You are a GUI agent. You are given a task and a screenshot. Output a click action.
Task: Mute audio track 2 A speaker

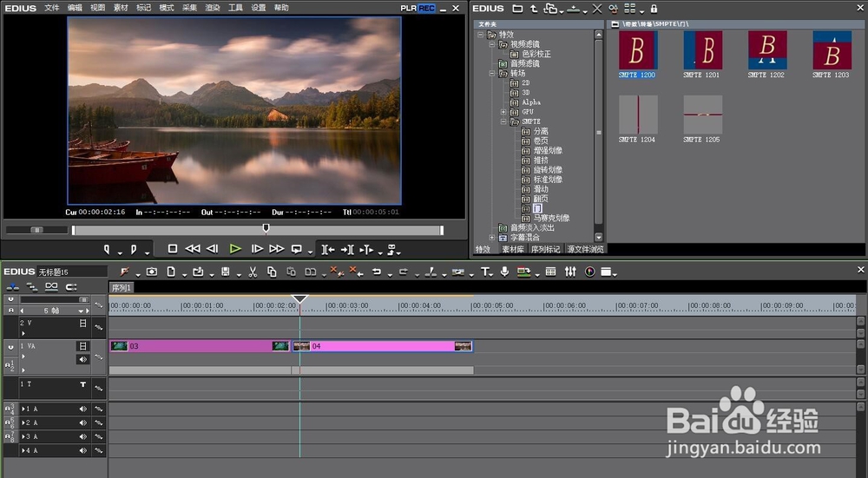(83, 422)
